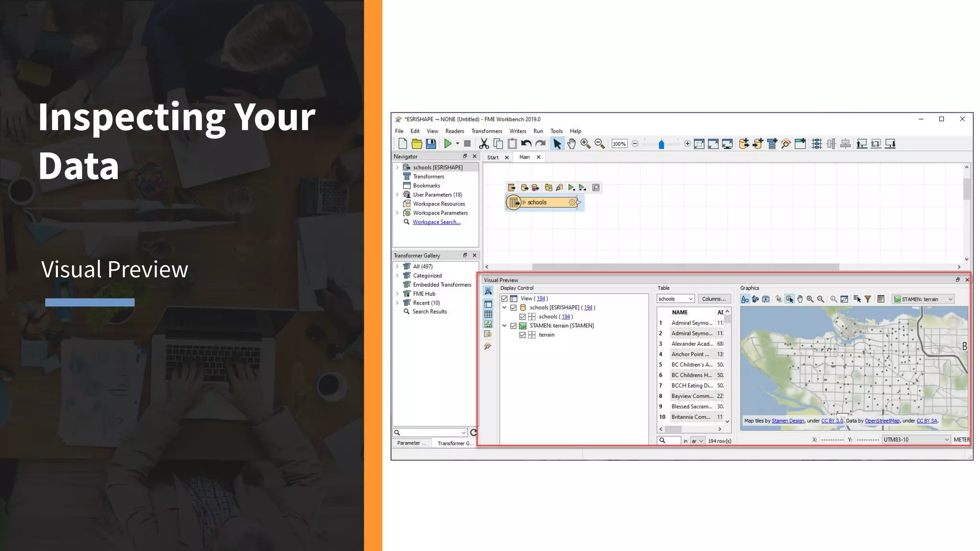Add a transformer using the toolbar icon

(x=772, y=144)
